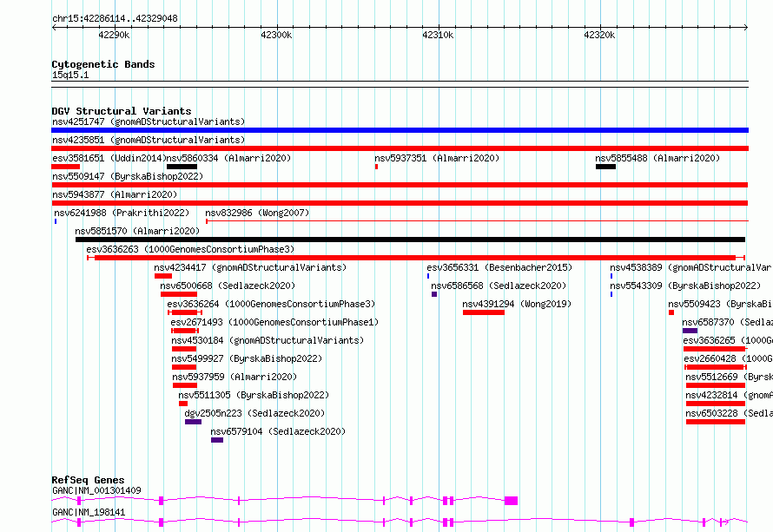
Task: Click the chr15:42286114..42329048 region label
Action: click(115, 18)
